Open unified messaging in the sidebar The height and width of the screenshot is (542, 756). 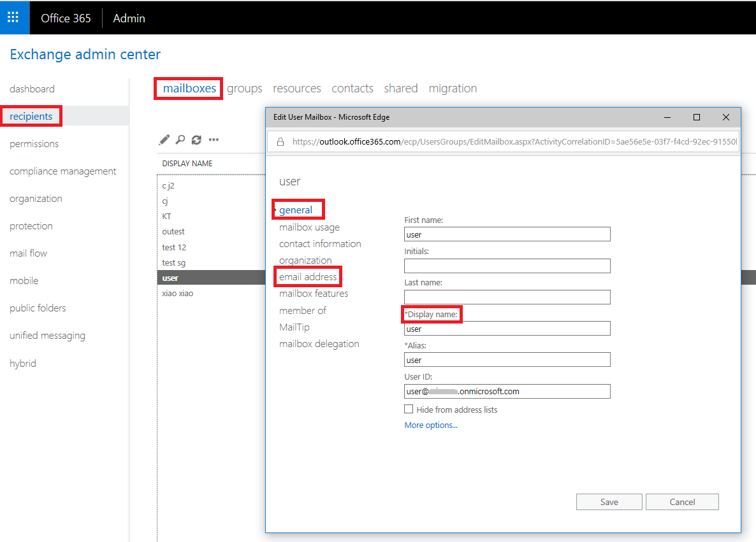[47, 336]
